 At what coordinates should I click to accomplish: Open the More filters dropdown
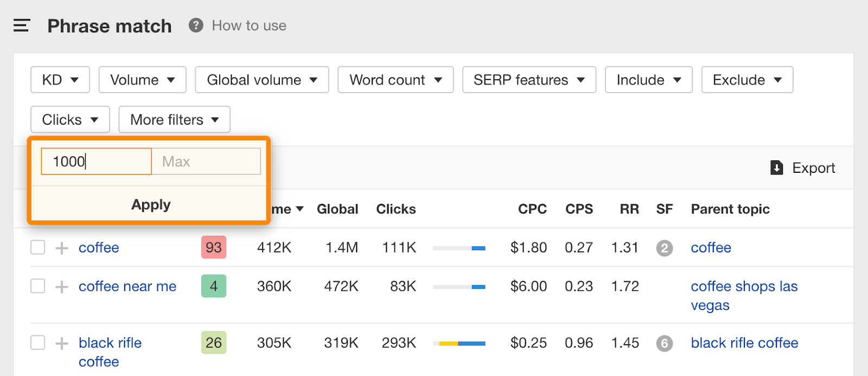point(174,120)
